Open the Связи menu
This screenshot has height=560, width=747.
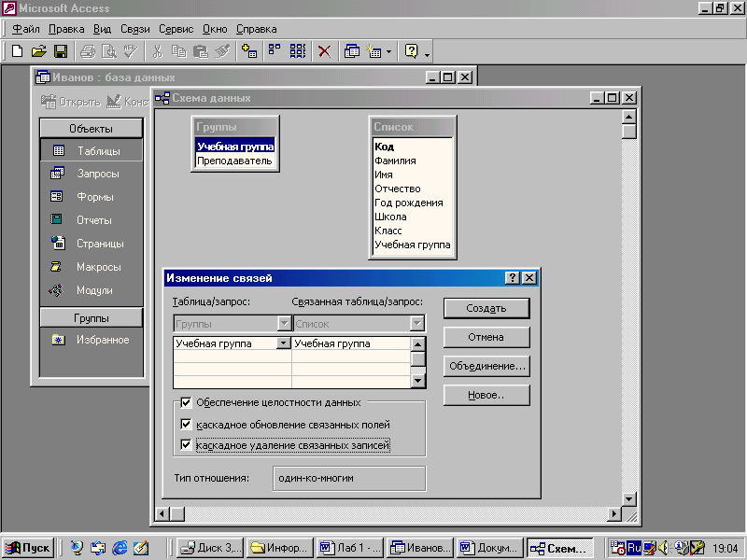click(x=134, y=29)
